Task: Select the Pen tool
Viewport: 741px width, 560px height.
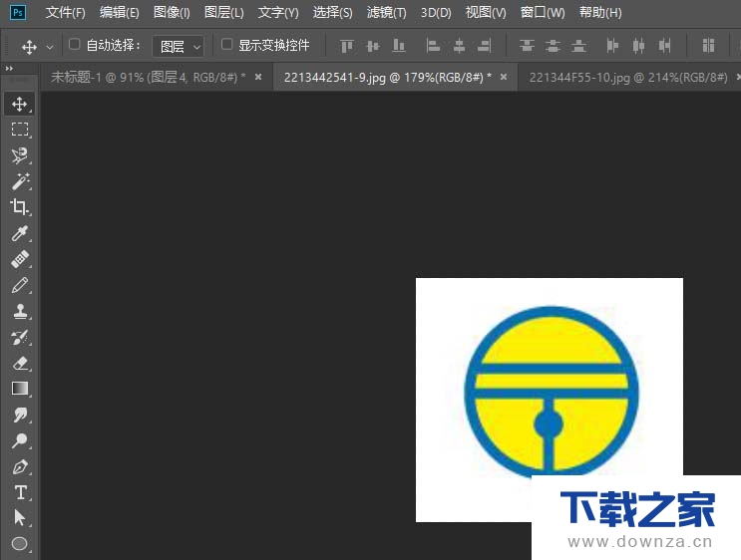Action: (x=19, y=467)
